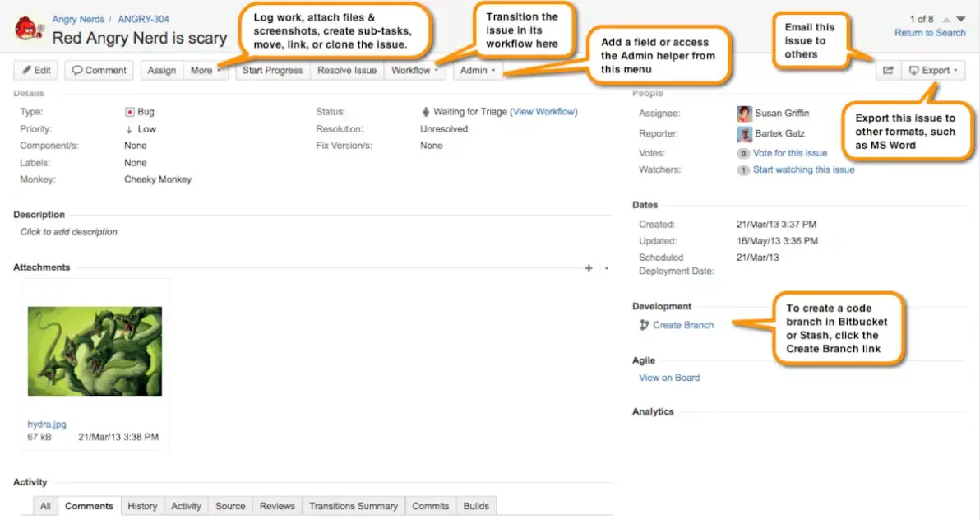This screenshot has height=520, width=980.
Task: Click the email share icon button
Action: (x=888, y=70)
